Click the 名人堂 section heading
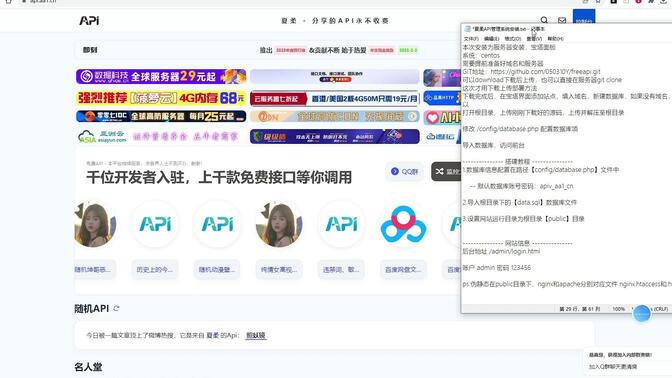The width and height of the screenshot is (672, 378). (x=88, y=367)
